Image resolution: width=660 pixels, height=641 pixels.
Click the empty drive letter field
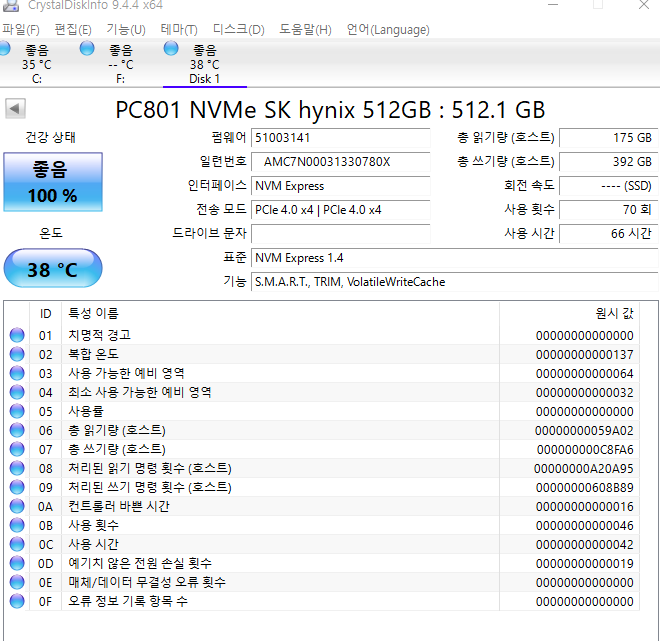(341, 234)
